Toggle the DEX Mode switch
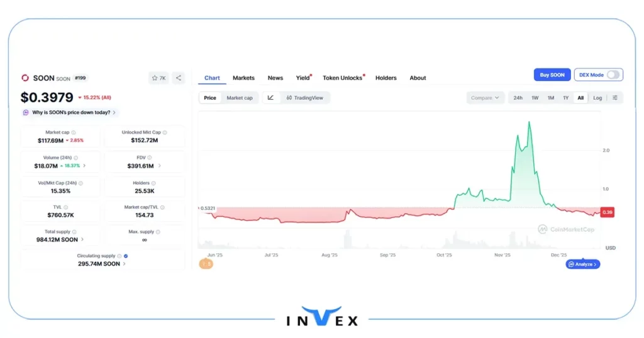 click(613, 75)
